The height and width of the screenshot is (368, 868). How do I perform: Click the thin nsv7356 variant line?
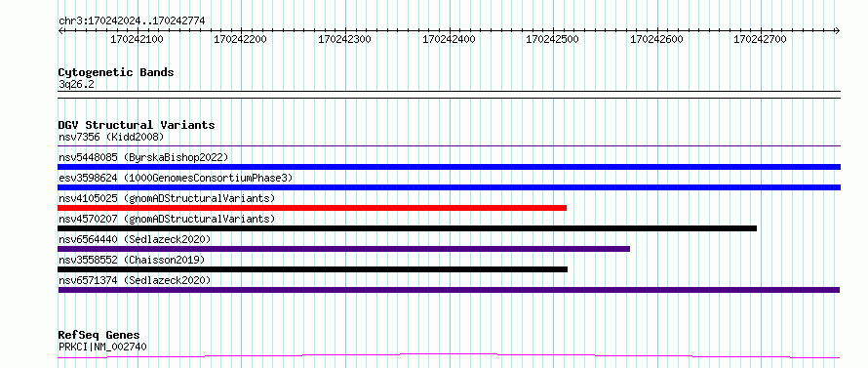(x=449, y=146)
